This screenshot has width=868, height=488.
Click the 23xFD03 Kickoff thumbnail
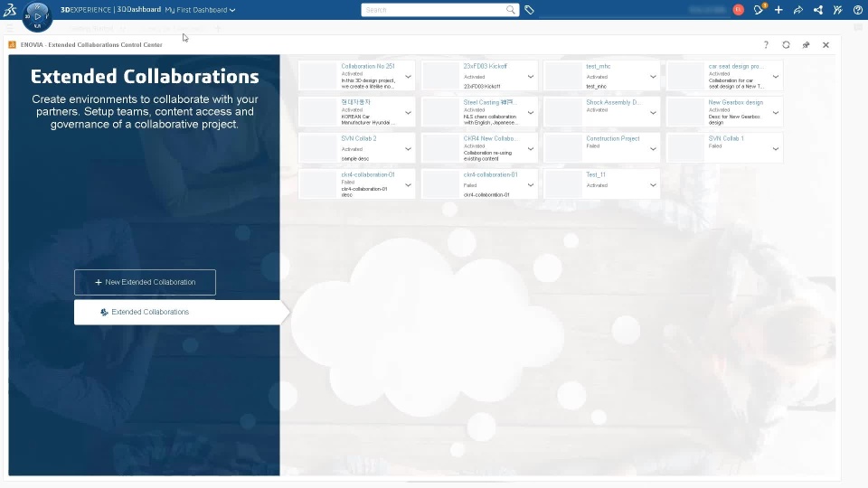440,76
